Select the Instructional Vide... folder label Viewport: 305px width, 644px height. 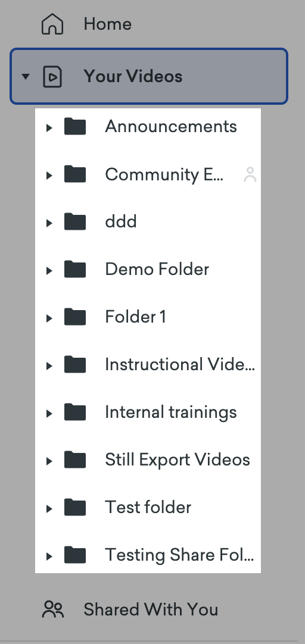pyautogui.click(x=180, y=364)
